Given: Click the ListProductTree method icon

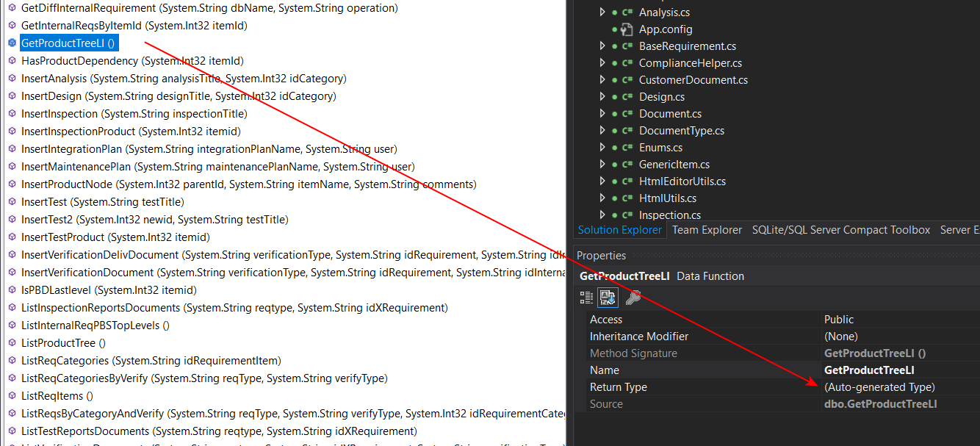Looking at the screenshot, I should tap(10, 342).
